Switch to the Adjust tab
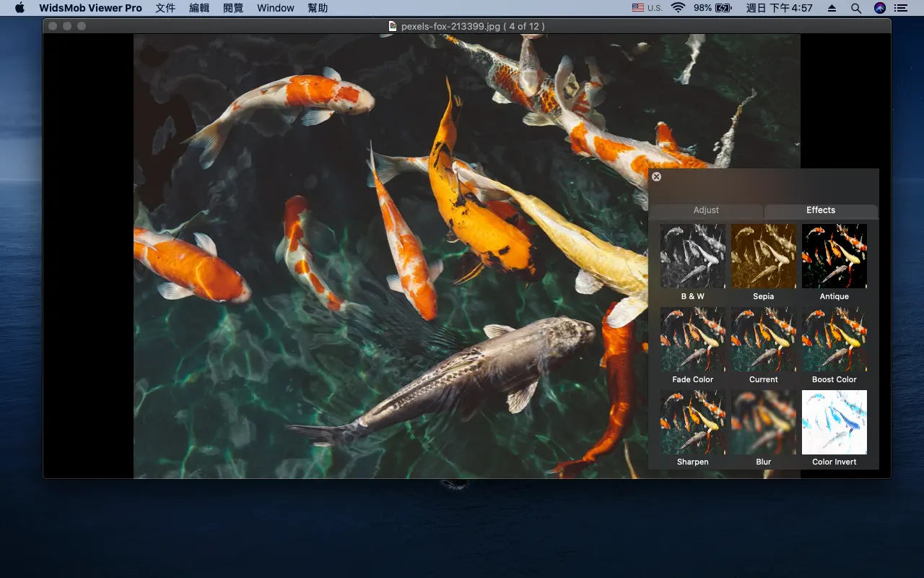 706,210
